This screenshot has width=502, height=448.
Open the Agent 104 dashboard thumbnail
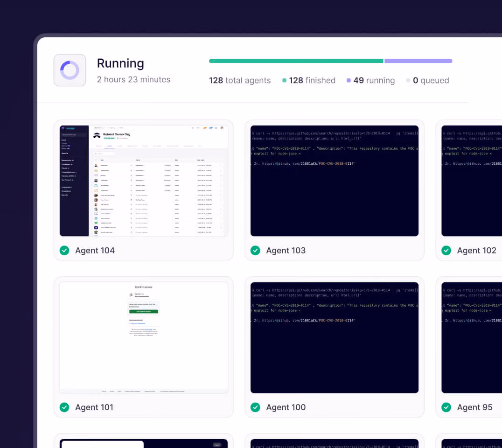tap(143, 181)
